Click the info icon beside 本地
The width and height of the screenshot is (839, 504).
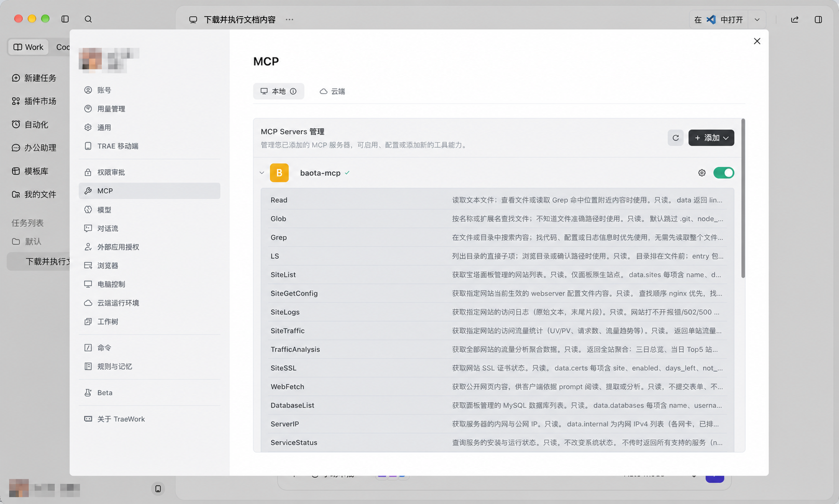click(293, 91)
